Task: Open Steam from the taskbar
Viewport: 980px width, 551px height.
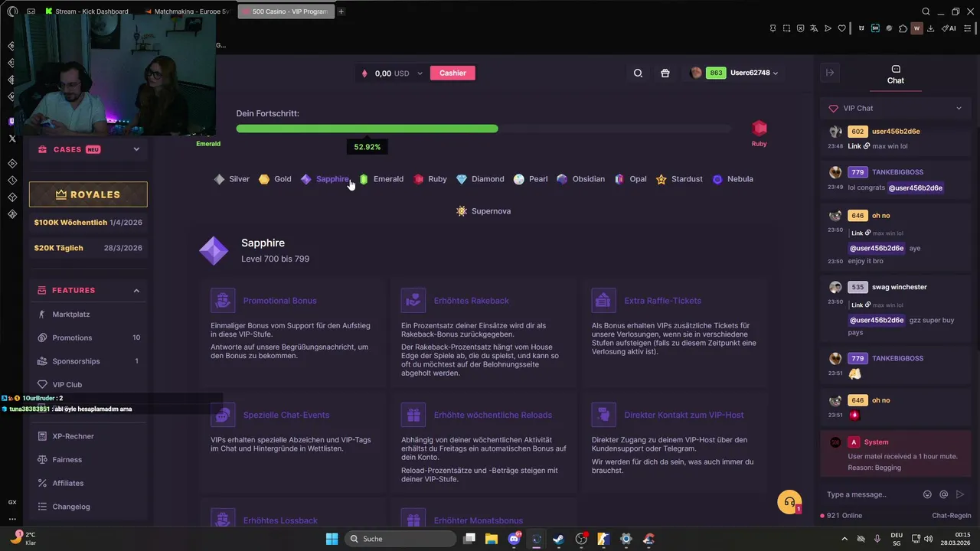Action: pyautogui.click(x=559, y=539)
